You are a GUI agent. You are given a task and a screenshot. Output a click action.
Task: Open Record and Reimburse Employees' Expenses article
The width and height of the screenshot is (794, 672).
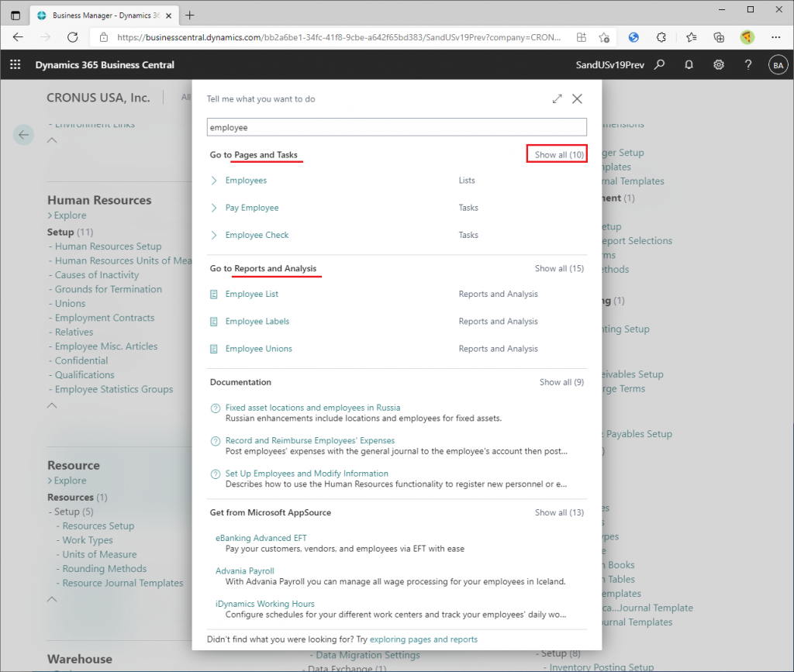coord(310,441)
